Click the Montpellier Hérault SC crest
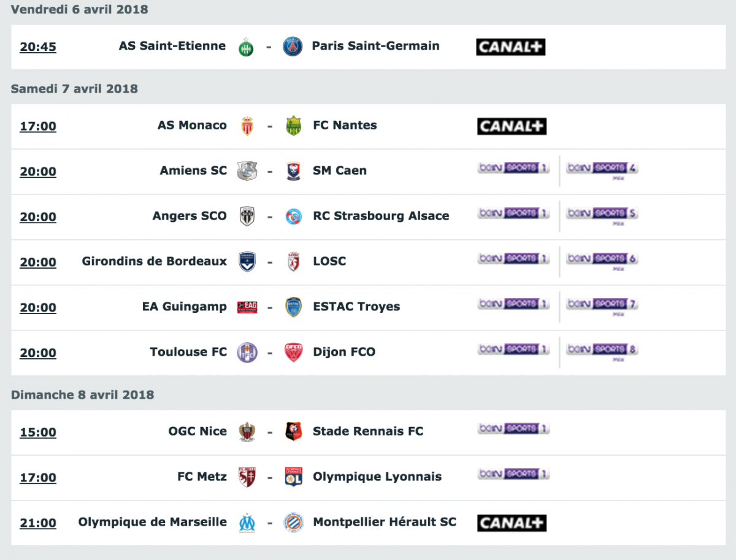 tap(294, 523)
